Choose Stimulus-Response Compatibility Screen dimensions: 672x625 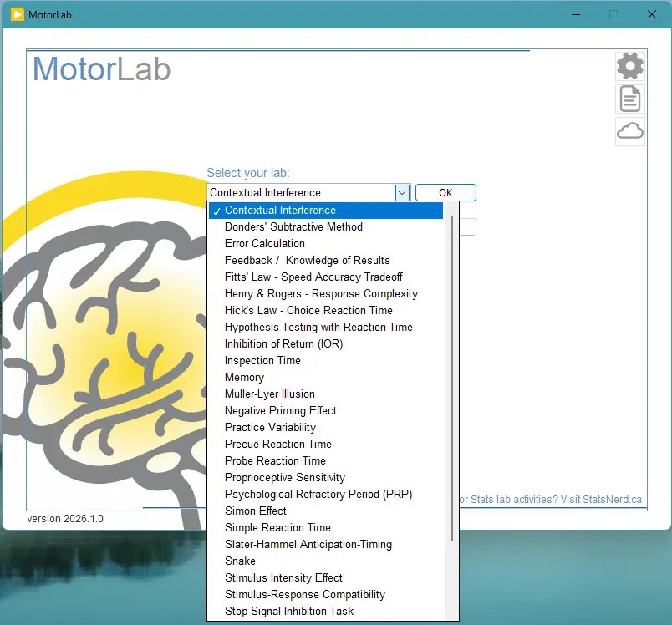coord(326,595)
